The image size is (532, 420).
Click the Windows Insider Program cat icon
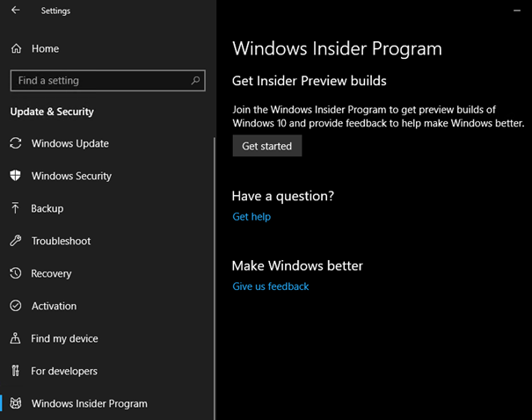[x=15, y=403]
